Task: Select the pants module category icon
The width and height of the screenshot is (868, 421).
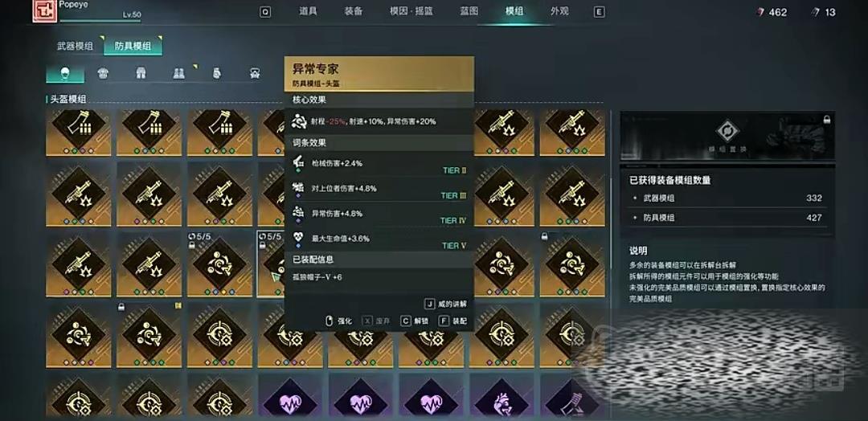Action: pyautogui.click(x=141, y=74)
